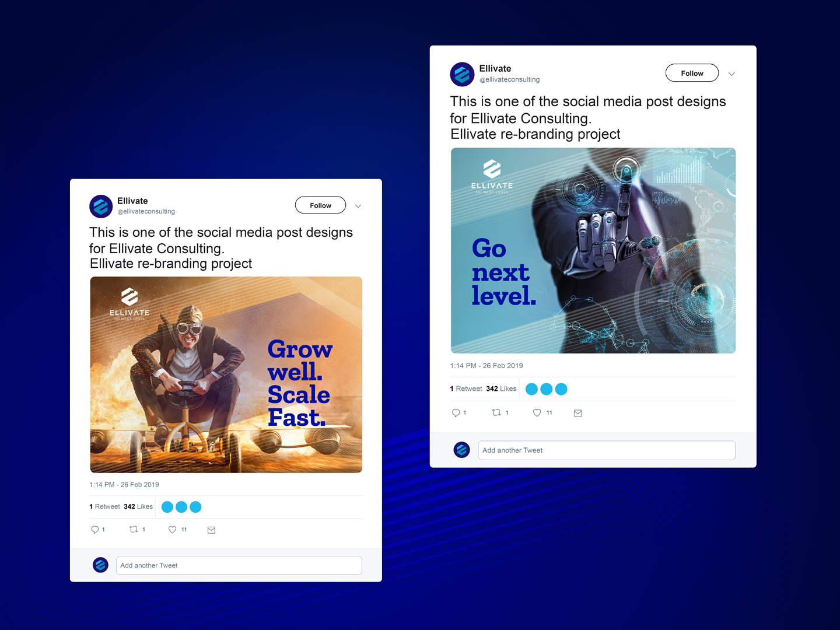Image resolution: width=840 pixels, height=630 pixels.
Task: Retweet the left Grow well tweet
Action: (134, 530)
